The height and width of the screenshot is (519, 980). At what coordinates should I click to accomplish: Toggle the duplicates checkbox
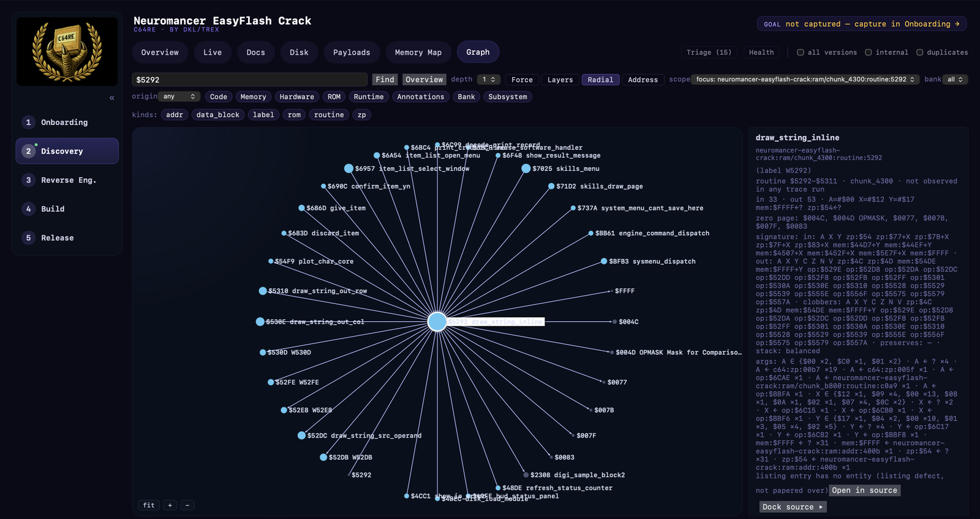919,53
